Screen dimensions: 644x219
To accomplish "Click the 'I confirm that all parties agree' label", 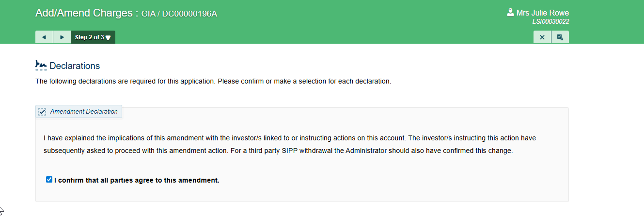I will 137,180.
